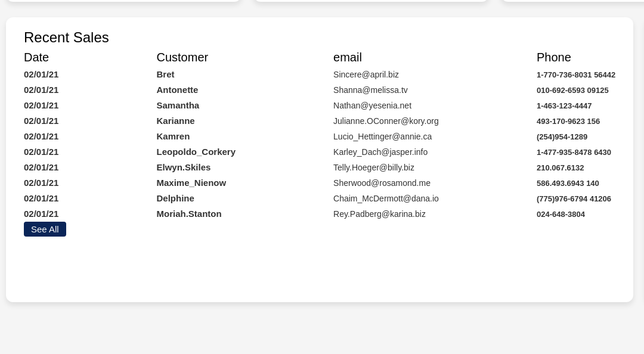This screenshot has height=354, width=644.
Task: Click email Sincere@april.biz
Action: click(366, 74)
